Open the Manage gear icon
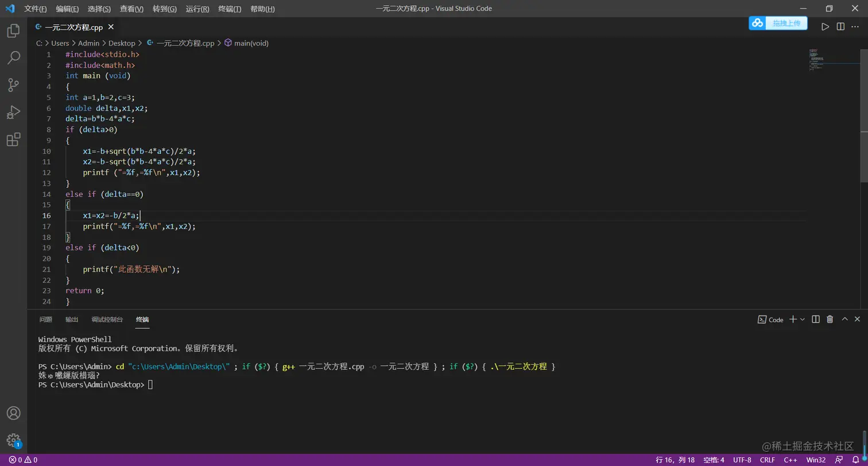Screen dimensions: 868x466 pos(13,440)
